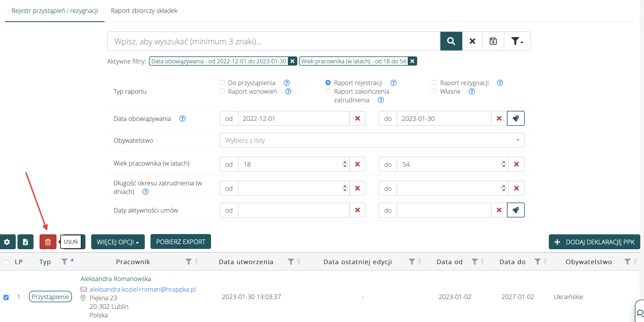Click the main search input field
The width and height of the screenshot is (644, 322).
(274, 42)
